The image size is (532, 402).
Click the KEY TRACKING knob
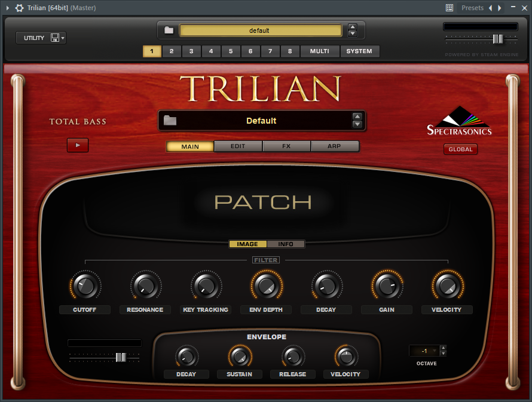point(206,286)
